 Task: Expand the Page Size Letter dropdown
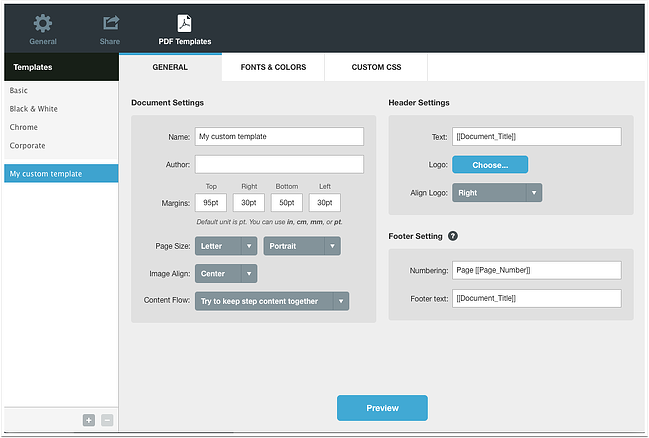pos(226,246)
